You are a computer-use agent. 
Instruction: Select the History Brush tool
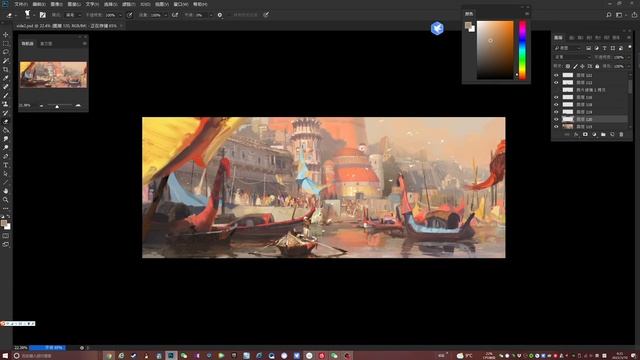(6, 113)
